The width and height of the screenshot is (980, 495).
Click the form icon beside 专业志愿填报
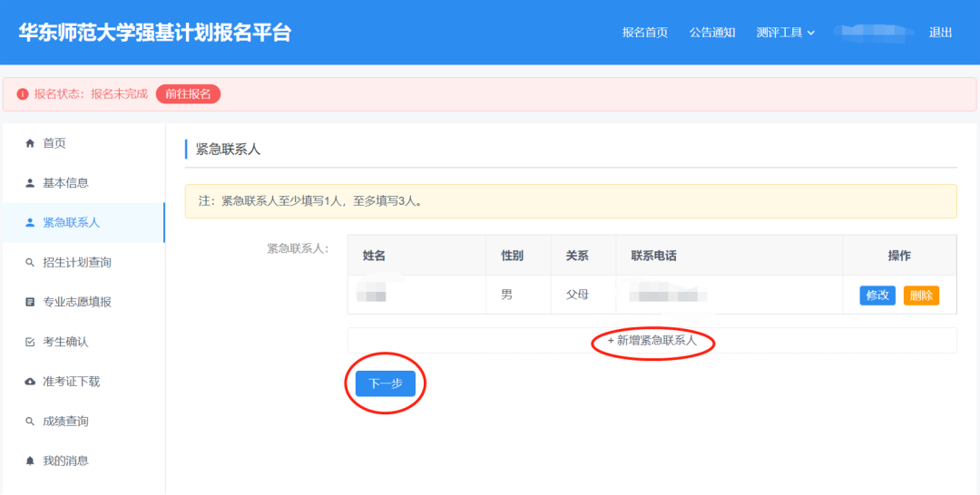pyautogui.click(x=30, y=302)
